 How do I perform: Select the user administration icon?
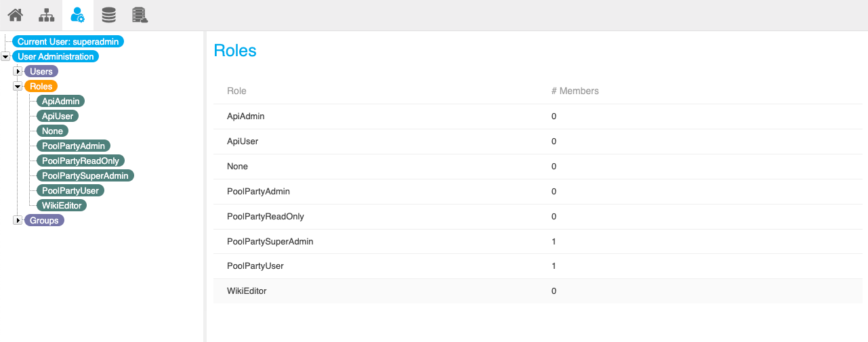[x=77, y=15]
